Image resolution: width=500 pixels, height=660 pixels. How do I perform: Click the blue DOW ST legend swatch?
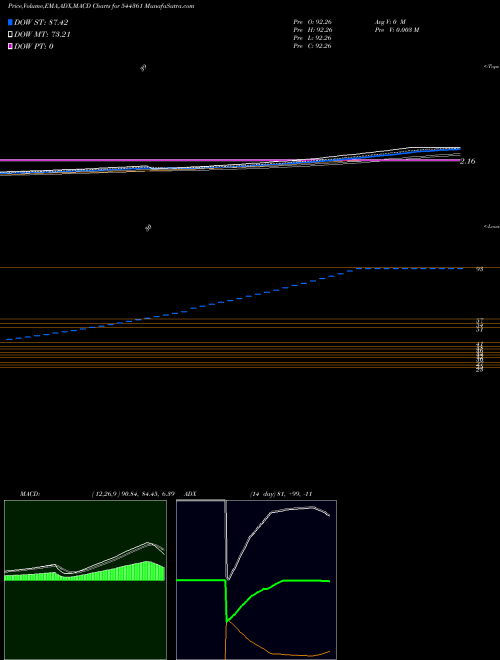coord(10,22)
